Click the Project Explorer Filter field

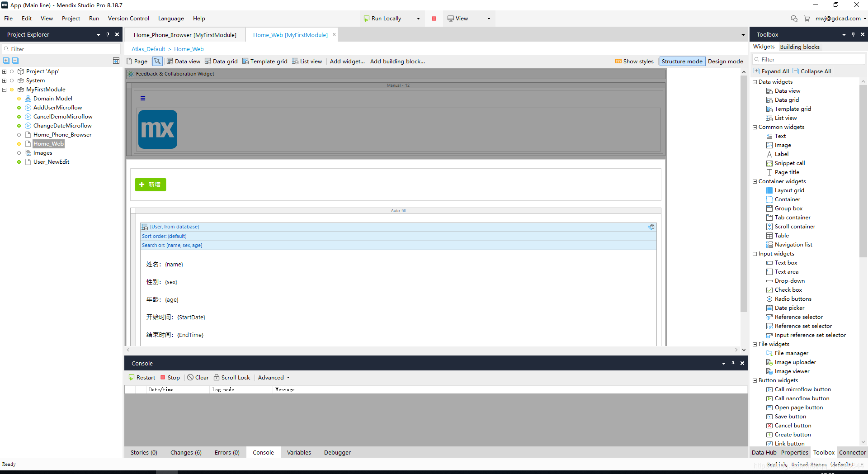[x=61, y=49]
